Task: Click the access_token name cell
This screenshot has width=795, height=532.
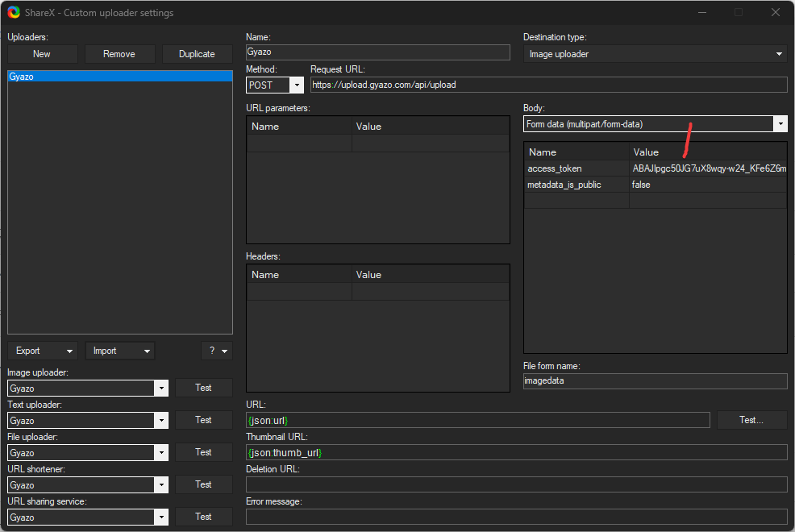Action: click(576, 168)
